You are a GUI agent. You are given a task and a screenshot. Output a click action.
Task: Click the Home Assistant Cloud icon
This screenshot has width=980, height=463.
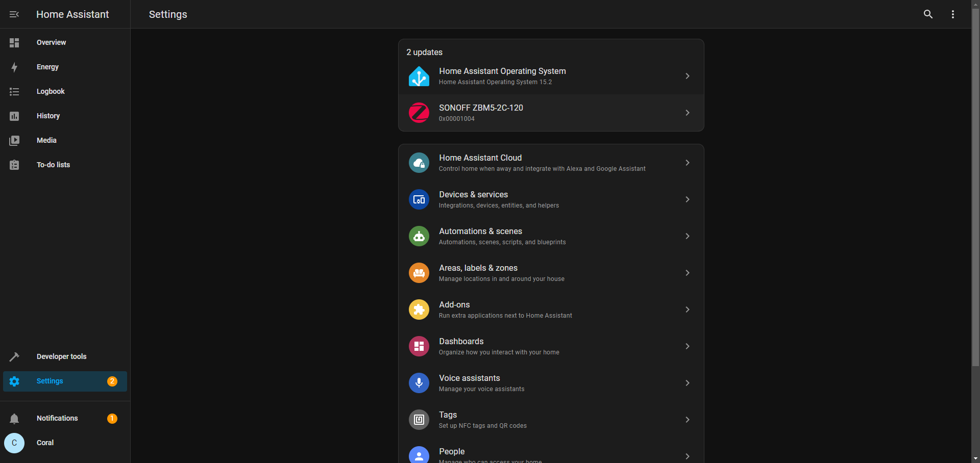coord(419,163)
